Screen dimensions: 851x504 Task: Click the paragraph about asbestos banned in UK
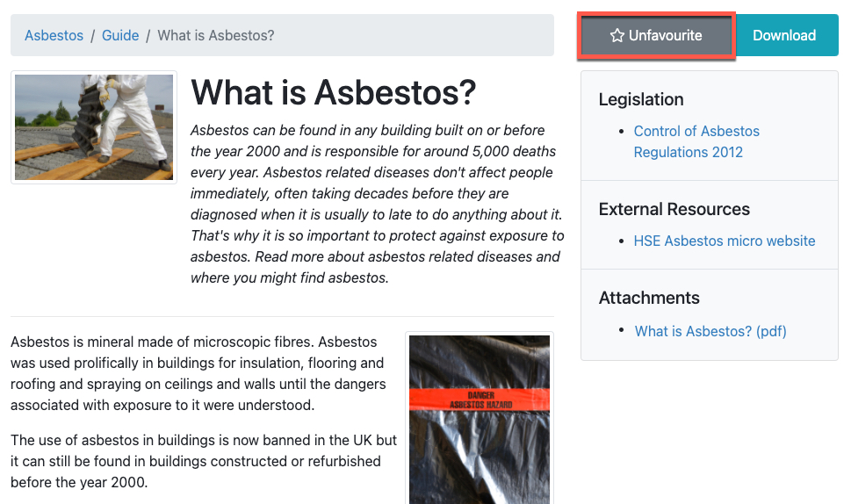click(x=204, y=461)
